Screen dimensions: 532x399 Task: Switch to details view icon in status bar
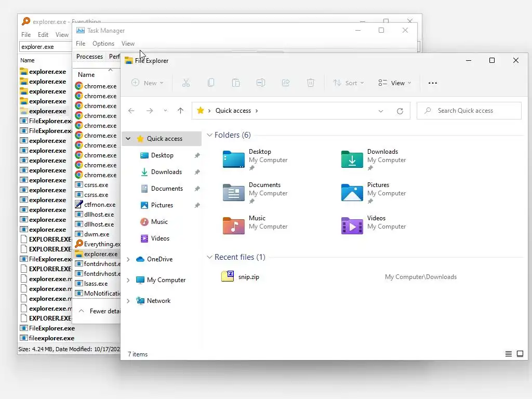[508, 354]
